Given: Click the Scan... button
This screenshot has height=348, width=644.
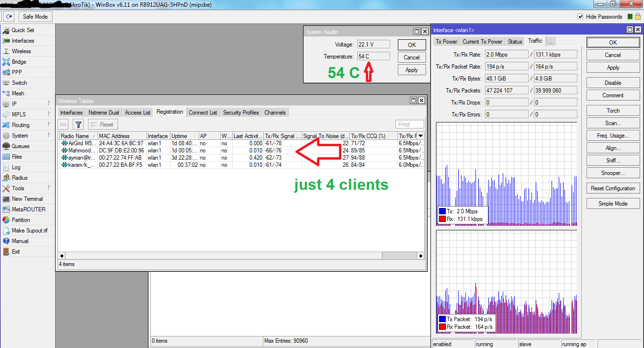Looking at the screenshot, I should pyautogui.click(x=613, y=123).
